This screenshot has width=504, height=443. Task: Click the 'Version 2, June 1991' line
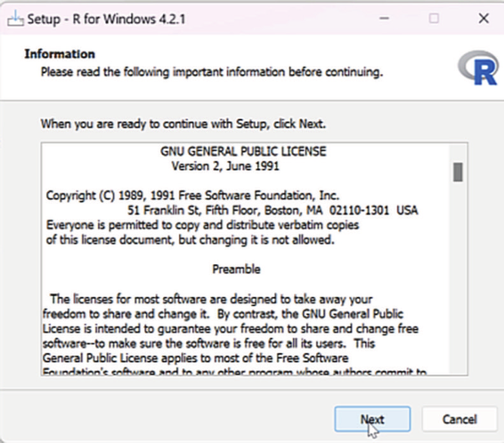click(x=225, y=166)
